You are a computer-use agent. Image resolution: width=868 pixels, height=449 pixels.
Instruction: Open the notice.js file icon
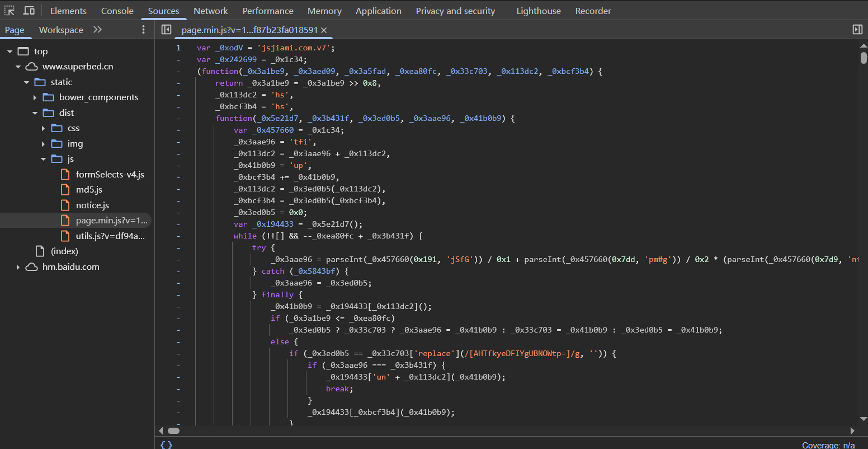coord(65,205)
